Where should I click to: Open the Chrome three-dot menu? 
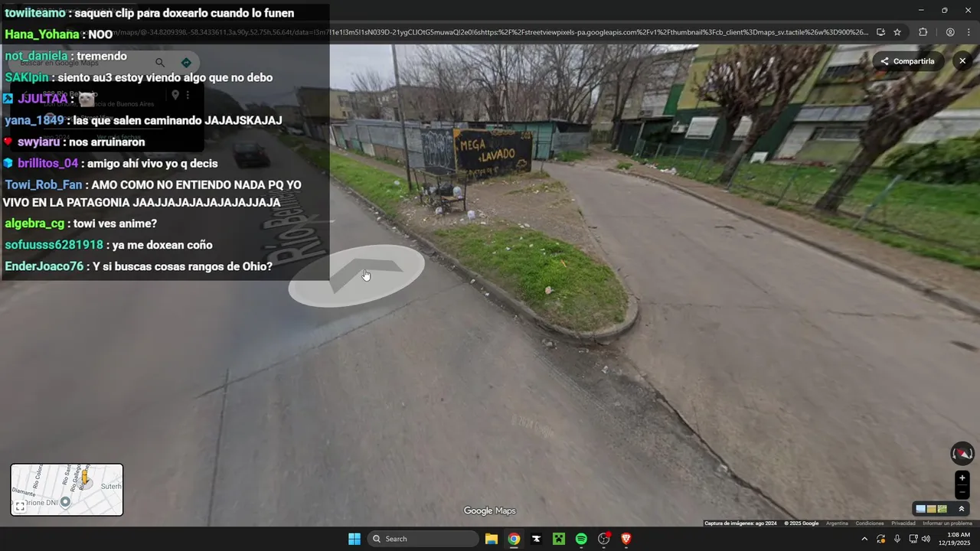point(969,32)
